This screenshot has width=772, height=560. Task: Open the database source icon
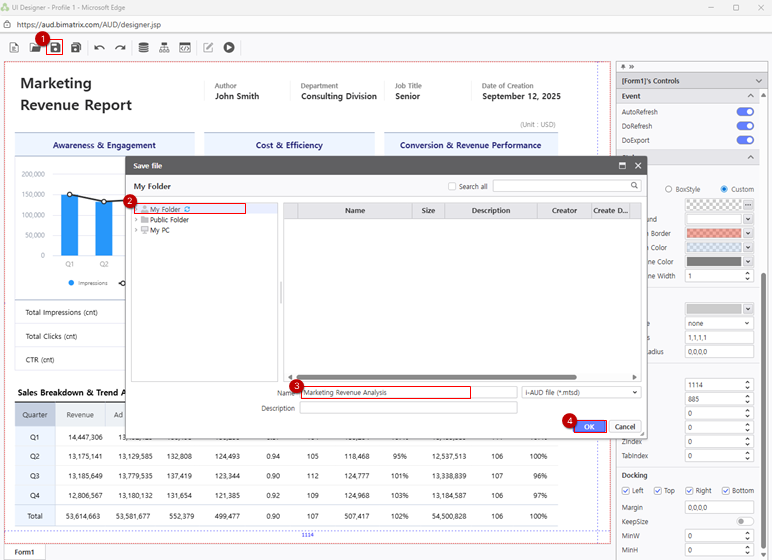tap(143, 47)
